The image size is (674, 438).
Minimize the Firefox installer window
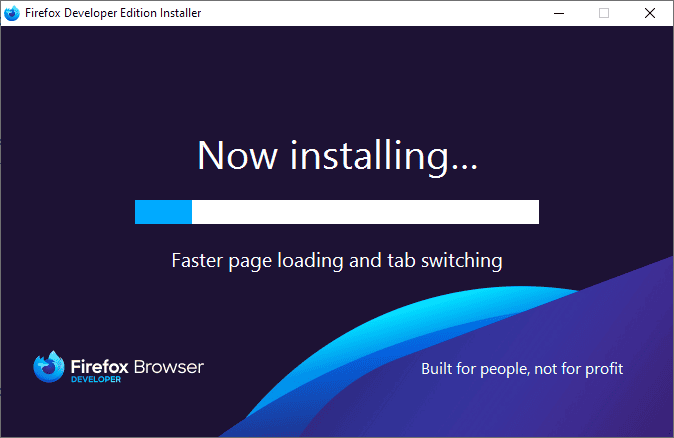559,13
